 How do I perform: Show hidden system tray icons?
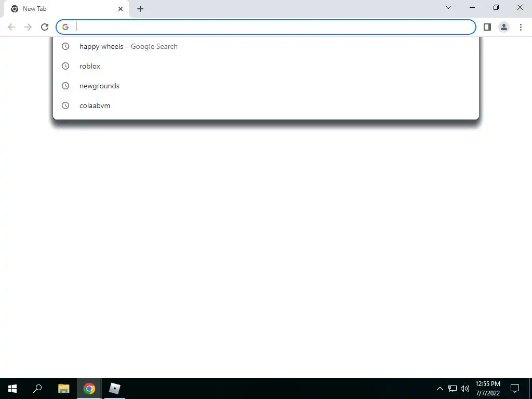[440, 389]
